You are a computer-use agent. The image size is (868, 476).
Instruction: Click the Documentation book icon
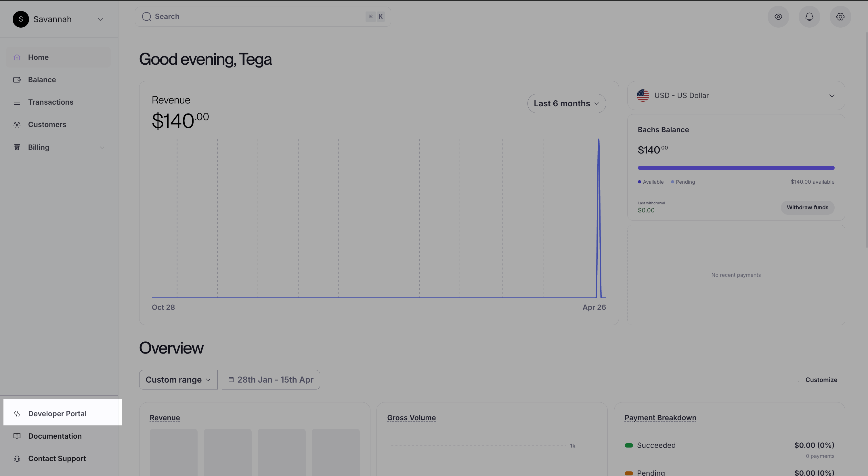pyautogui.click(x=17, y=436)
